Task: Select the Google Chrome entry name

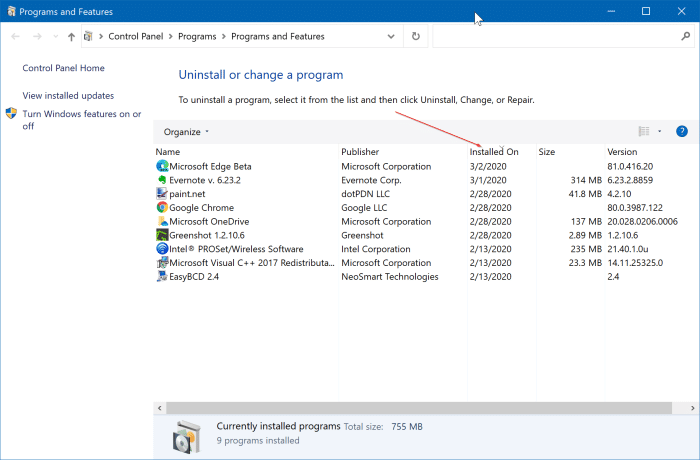Action: 201,208
